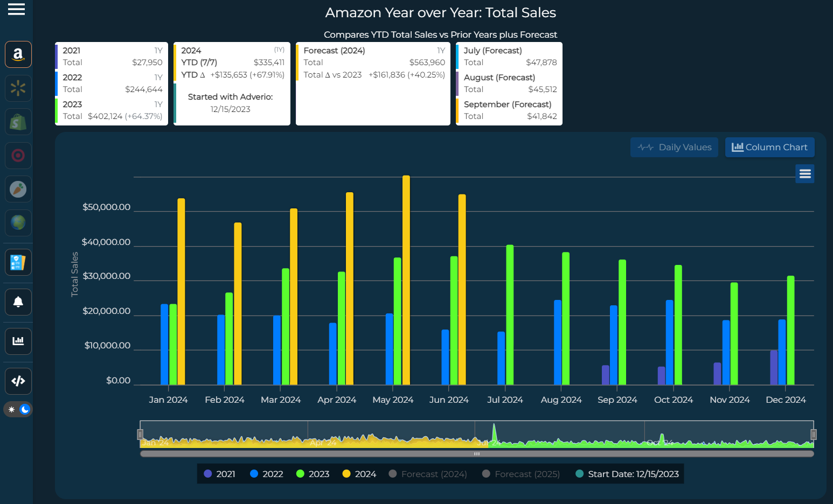Click the Started with Adverio date 12/15/2023
Screen dimensions: 833x504
(x=230, y=109)
